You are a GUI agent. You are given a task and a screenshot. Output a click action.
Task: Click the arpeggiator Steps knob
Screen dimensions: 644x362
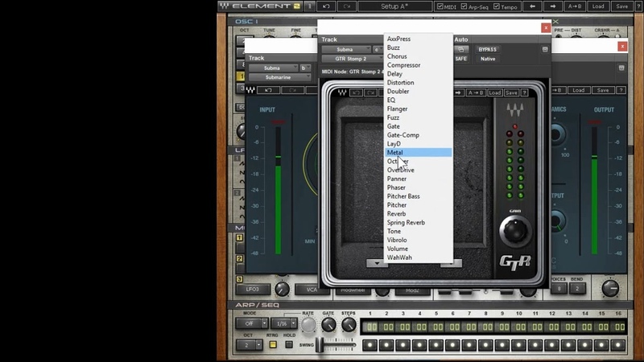pyautogui.click(x=349, y=325)
